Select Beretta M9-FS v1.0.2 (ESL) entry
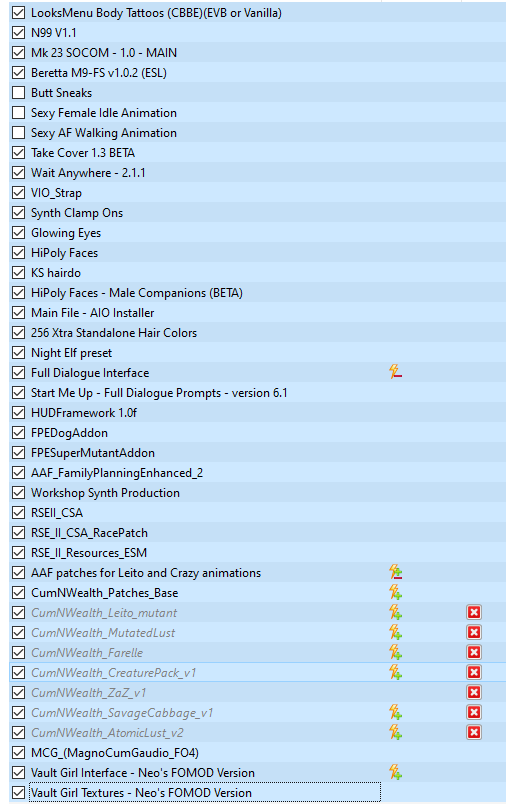Image resolution: width=506 pixels, height=804 pixels. click(x=99, y=73)
